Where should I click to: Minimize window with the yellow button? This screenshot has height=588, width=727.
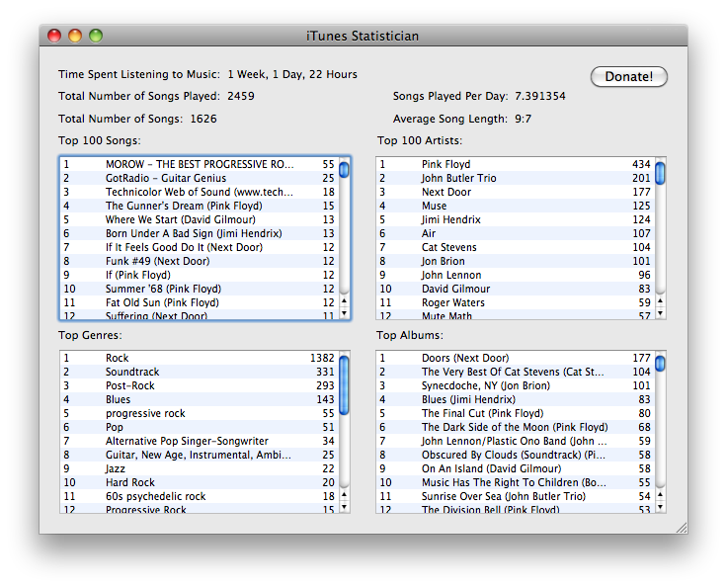click(75, 36)
